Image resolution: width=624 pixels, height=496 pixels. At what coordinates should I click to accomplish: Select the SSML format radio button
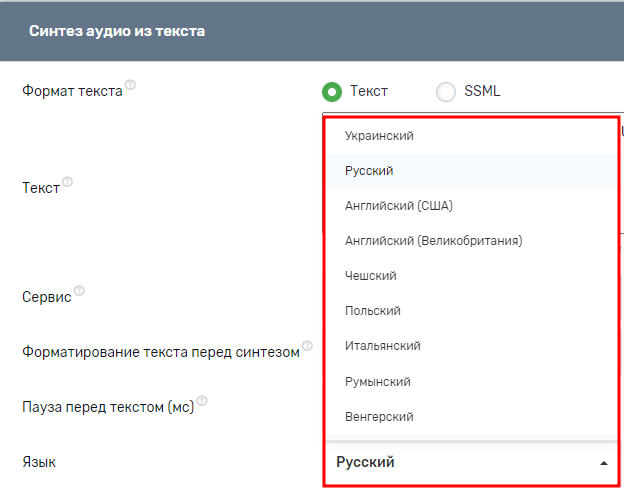tap(446, 92)
